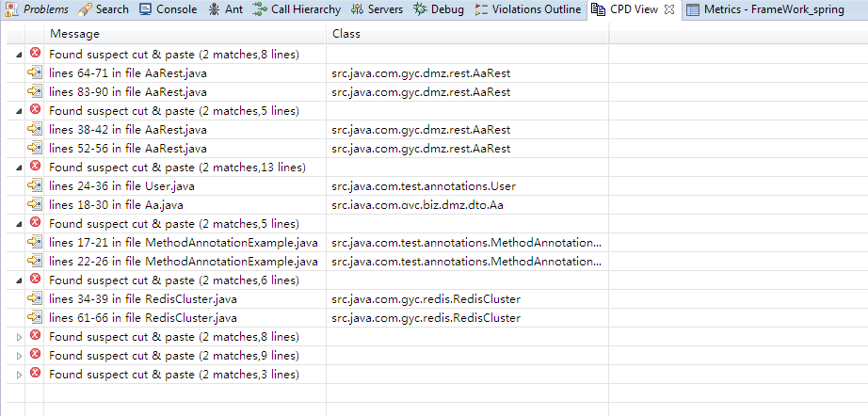
Task: Select the CPD View tab
Action: (x=634, y=9)
